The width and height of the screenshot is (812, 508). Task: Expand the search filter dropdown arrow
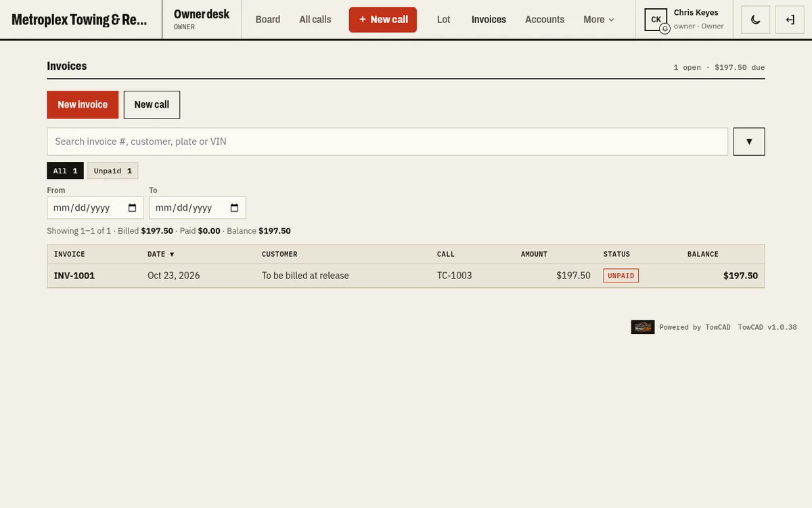coord(749,142)
